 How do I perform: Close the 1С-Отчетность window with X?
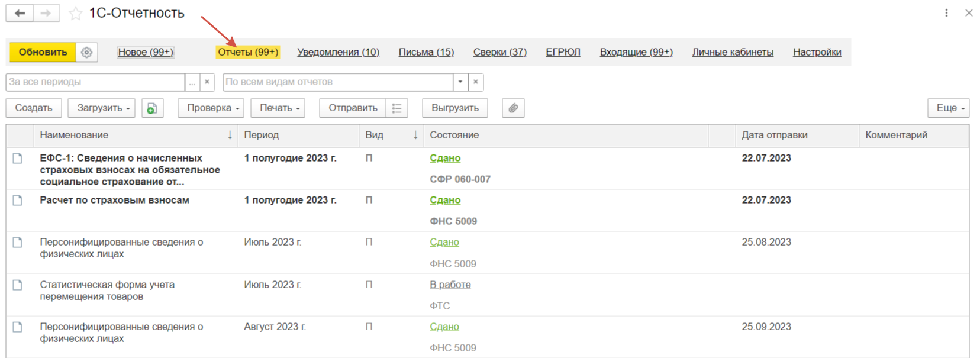click(x=969, y=12)
